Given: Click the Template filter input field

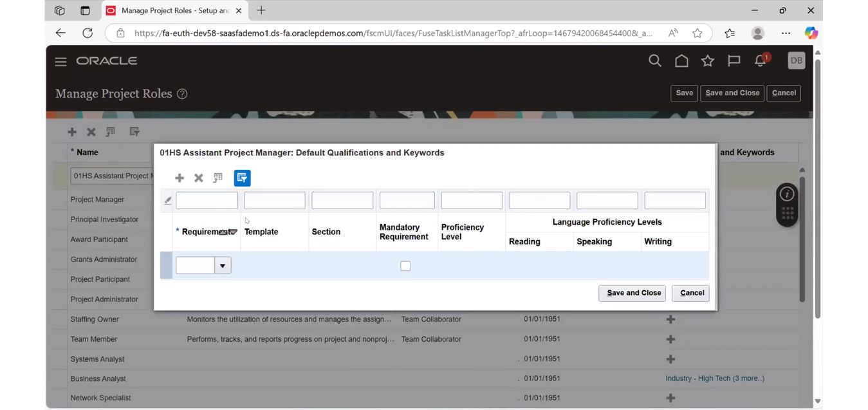Looking at the screenshot, I should (274, 200).
